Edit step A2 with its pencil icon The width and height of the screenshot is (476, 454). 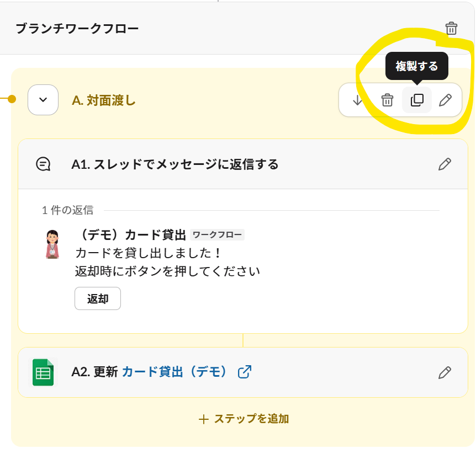pos(445,372)
